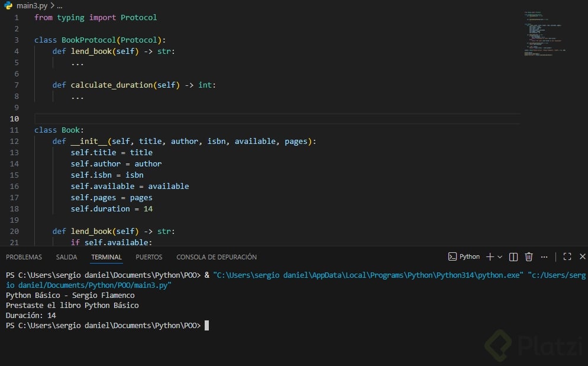Click the terminal prompt input cursor
Viewport: 588px width, 366px height.
coord(206,326)
